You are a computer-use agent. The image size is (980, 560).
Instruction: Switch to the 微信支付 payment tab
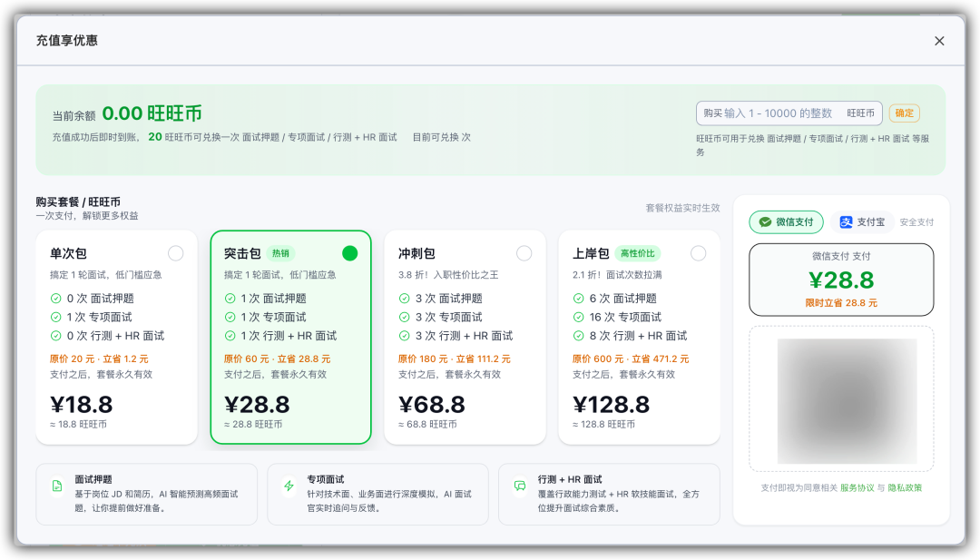pos(786,221)
